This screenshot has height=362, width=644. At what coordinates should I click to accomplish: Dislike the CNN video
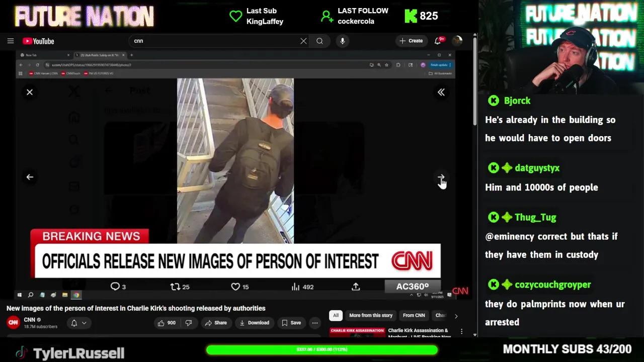(189, 323)
